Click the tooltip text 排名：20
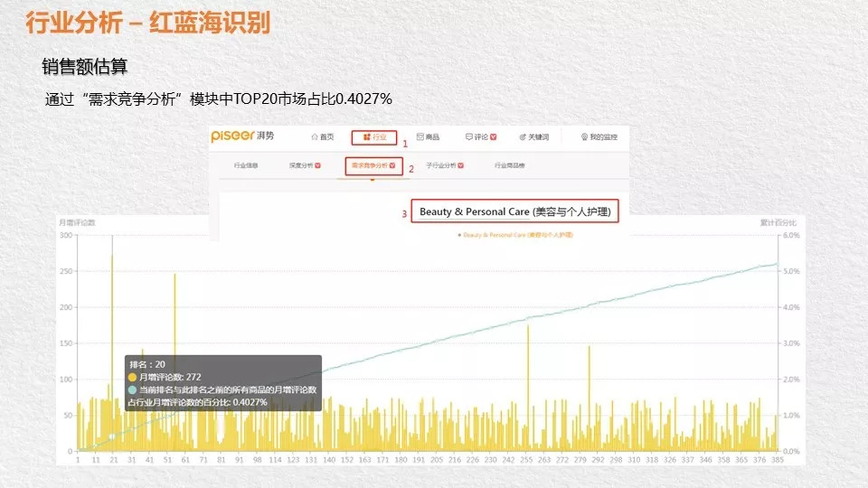The height and width of the screenshot is (488, 868). 147,364
